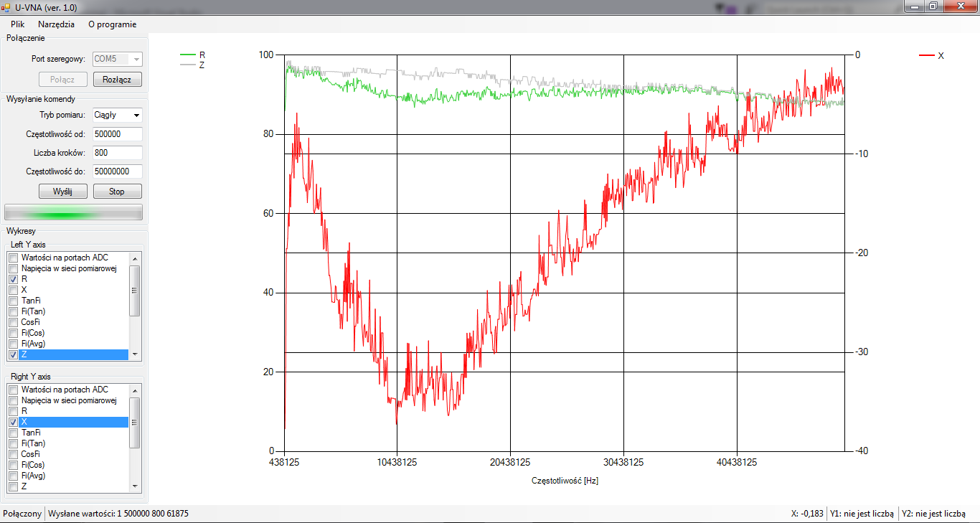Click the red X legend swatch
Screen dimensions: 980x523
(x=926, y=55)
